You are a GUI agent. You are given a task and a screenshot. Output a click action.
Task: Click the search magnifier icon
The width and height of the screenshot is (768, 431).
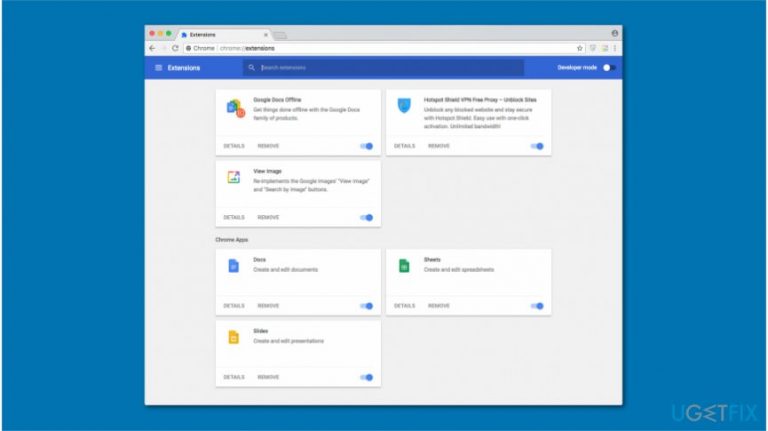251,68
